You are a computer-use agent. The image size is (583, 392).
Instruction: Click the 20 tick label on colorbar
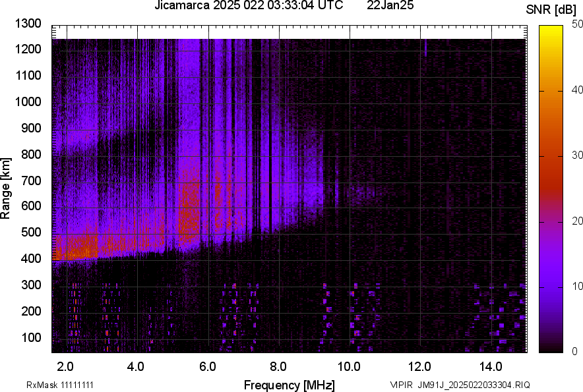coord(576,221)
